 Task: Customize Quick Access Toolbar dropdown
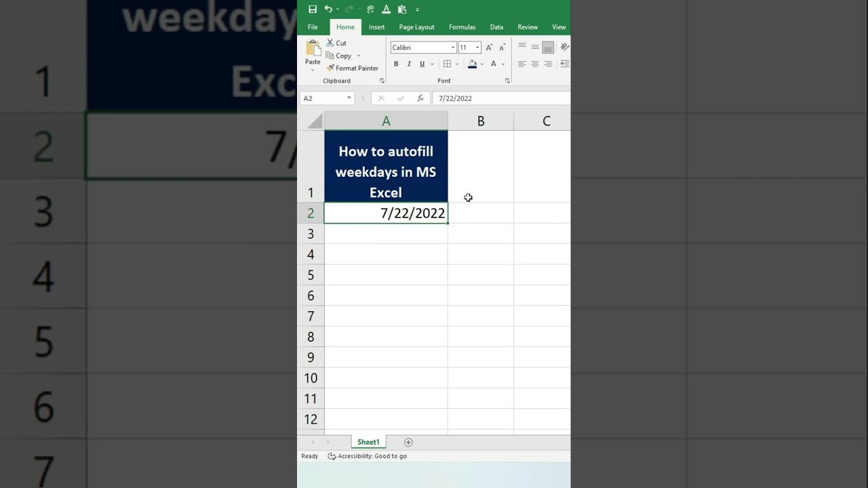417,9
